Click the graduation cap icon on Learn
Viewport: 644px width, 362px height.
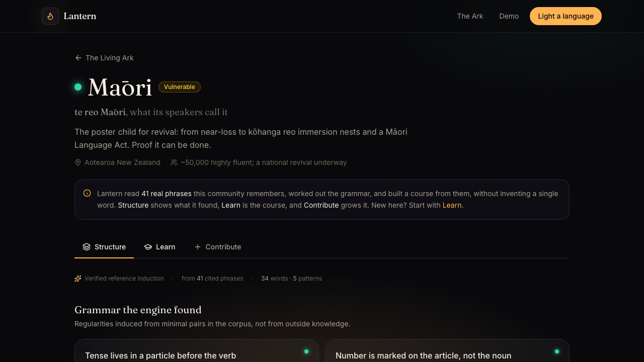[x=148, y=247]
